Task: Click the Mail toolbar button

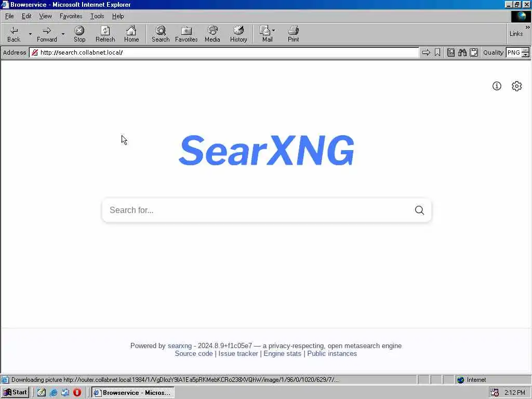Action: [267, 34]
